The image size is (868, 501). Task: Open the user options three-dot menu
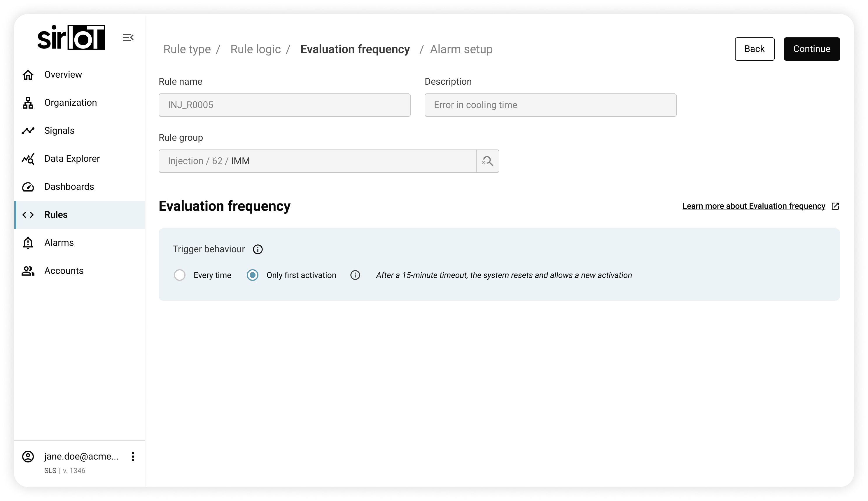coord(133,457)
